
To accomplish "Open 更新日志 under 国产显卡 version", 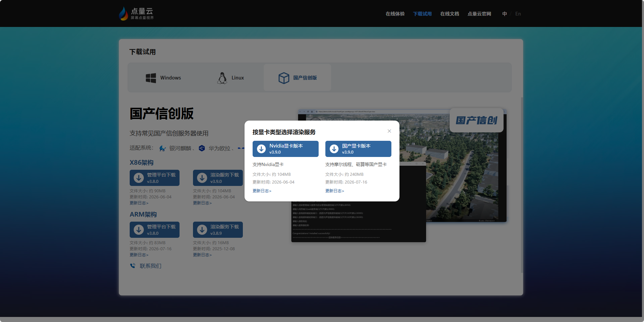I will tap(335, 191).
